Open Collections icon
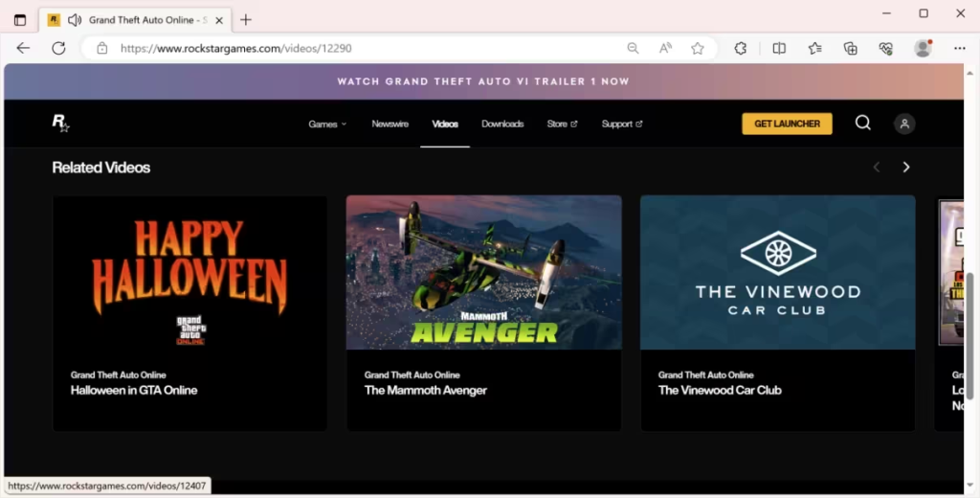The height and width of the screenshot is (498, 980). click(x=851, y=48)
